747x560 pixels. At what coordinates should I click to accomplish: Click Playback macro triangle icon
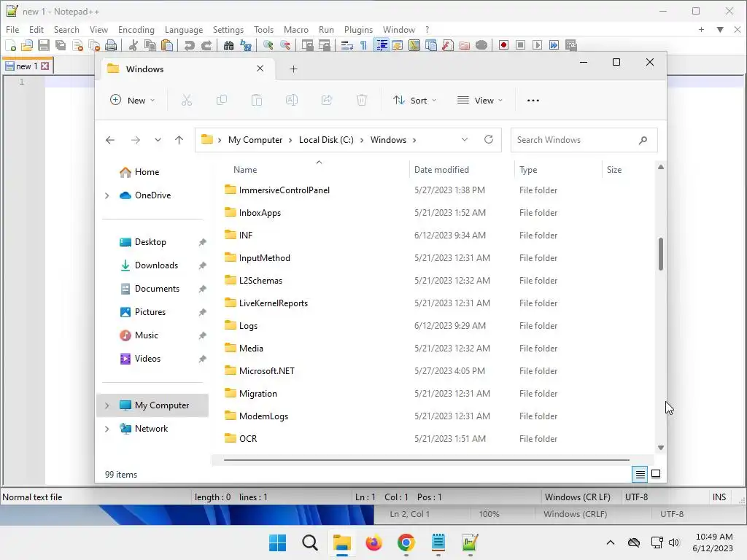[x=537, y=45]
